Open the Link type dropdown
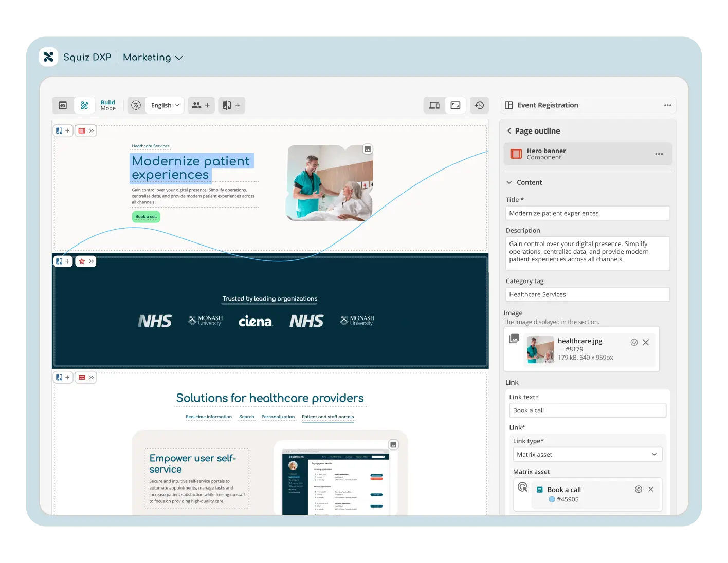 [x=587, y=455]
